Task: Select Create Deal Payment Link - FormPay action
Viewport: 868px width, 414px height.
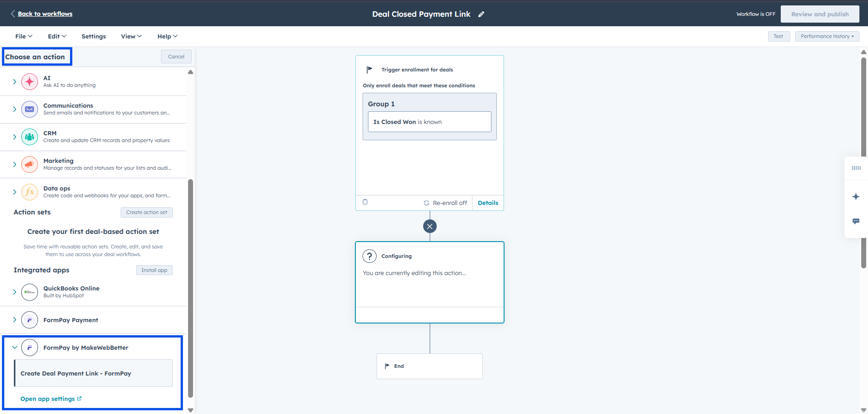Action: (94, 373)
